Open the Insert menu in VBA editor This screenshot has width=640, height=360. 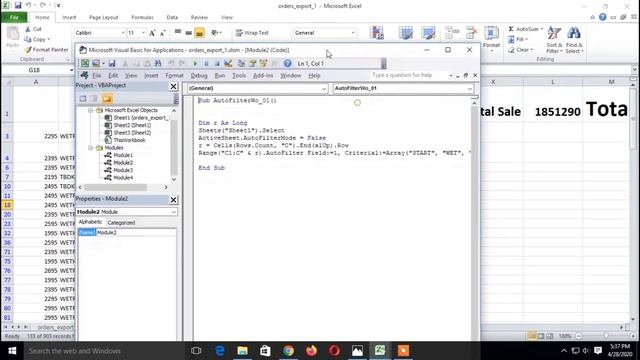151,76
